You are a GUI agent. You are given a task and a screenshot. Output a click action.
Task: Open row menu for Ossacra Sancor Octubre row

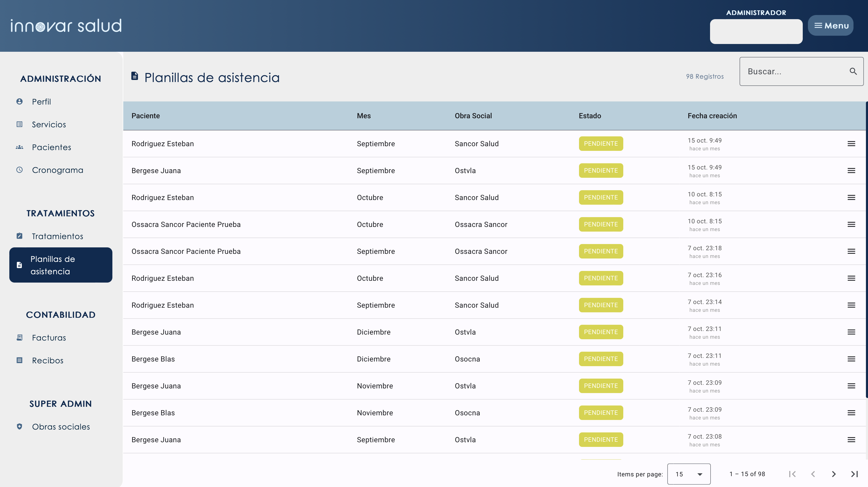point(851,225)
